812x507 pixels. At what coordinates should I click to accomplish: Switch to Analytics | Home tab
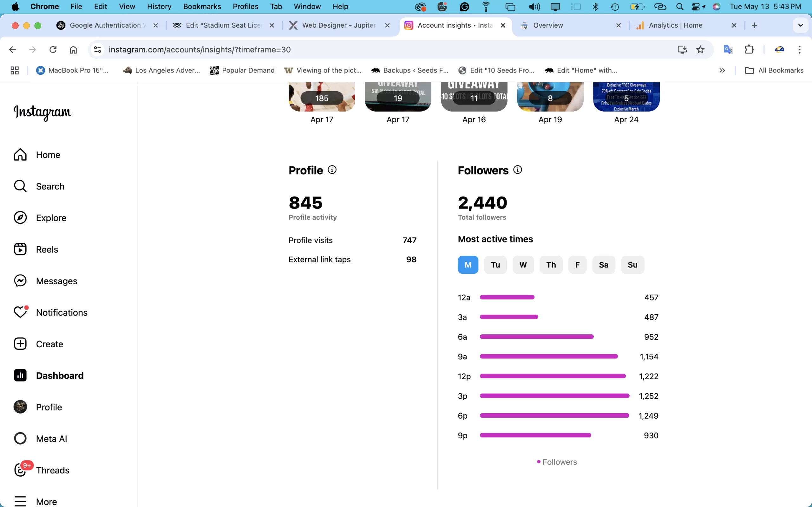(675, 25)
